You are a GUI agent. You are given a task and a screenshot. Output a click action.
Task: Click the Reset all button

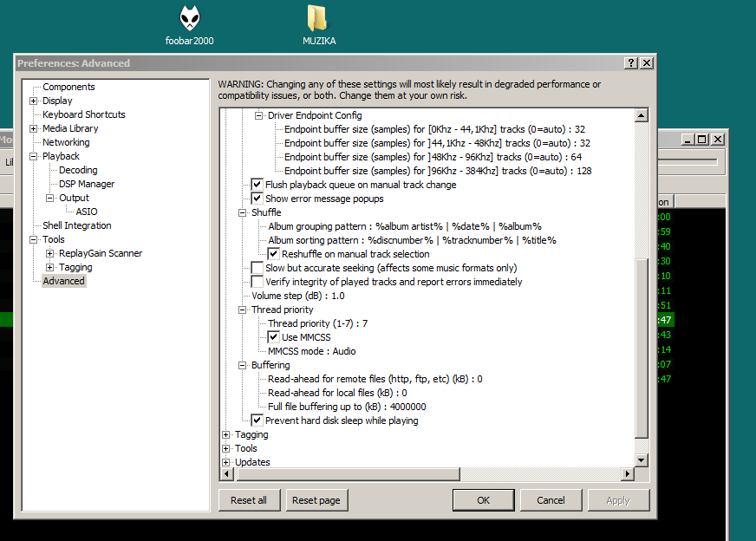(249, 500)
